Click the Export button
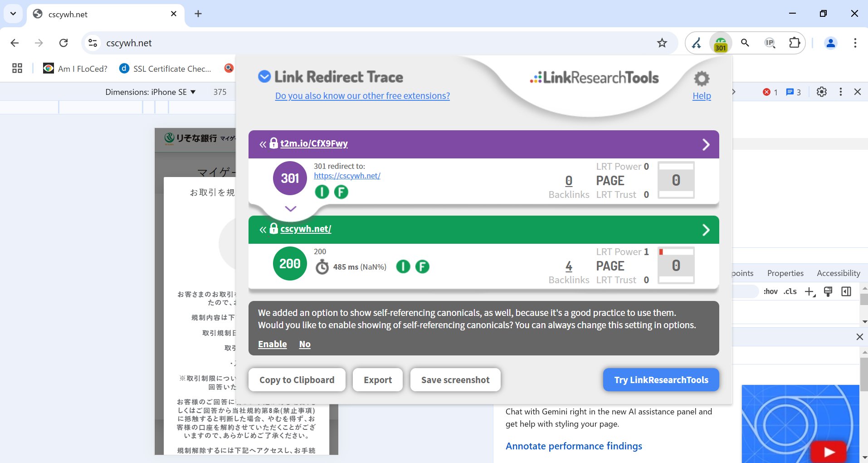Viewport: 868px width, 463px height. tap(378, 380)
